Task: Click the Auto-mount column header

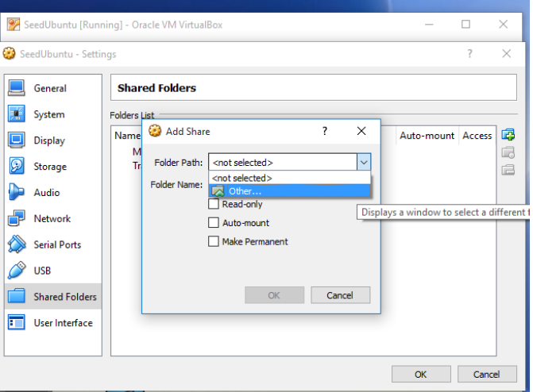Action: click(427, 136)
